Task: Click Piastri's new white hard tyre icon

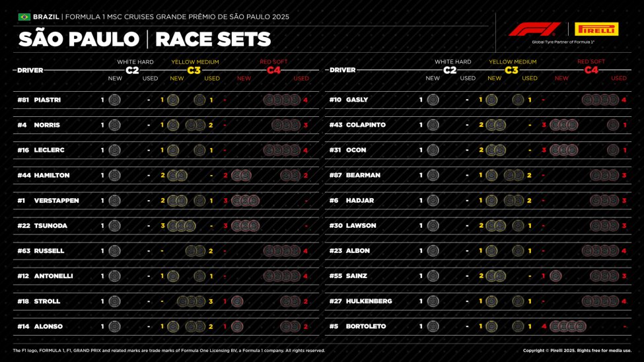Action: (114, 100)
